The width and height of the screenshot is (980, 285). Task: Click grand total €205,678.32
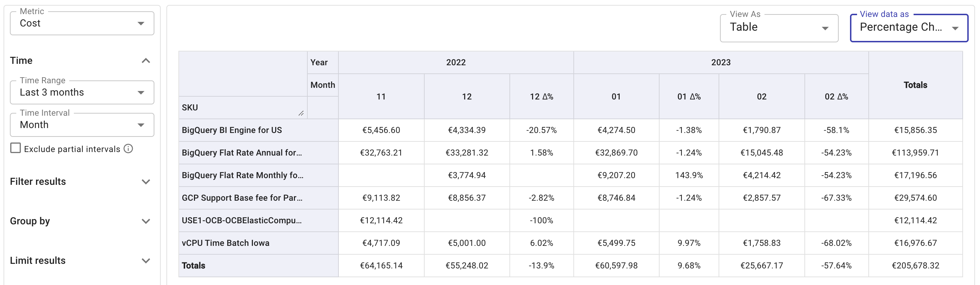tap(915, 265)
